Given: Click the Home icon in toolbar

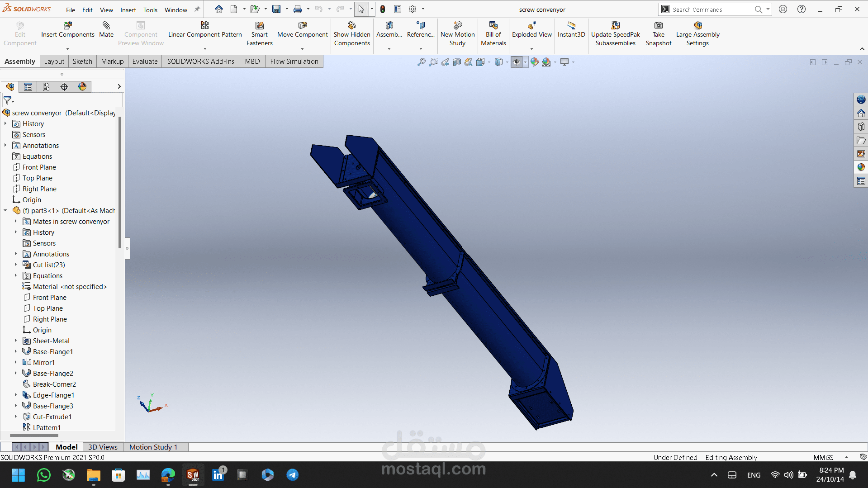Looking at the screenshot, I should point(219,9).
